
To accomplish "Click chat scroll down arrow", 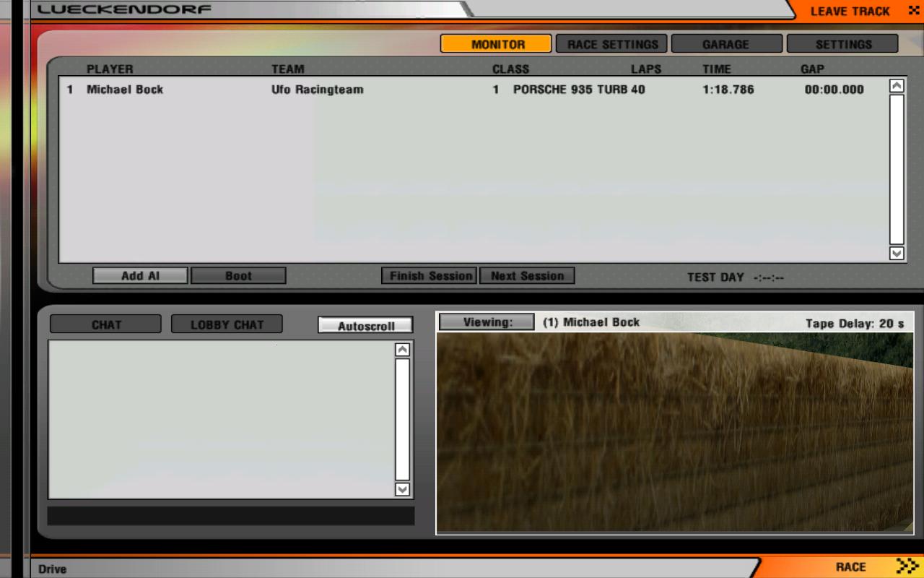I will tap(402, 489).
